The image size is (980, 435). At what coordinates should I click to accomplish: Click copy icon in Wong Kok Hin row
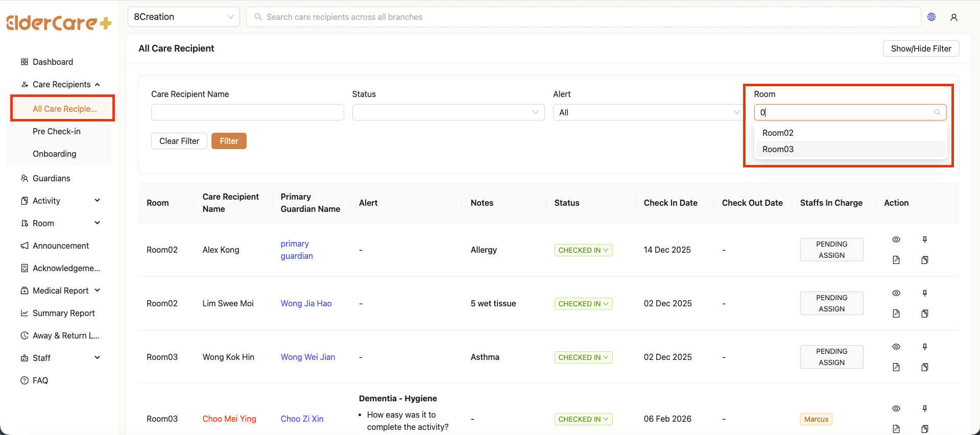pyautogui.click(x=924, y=367)
